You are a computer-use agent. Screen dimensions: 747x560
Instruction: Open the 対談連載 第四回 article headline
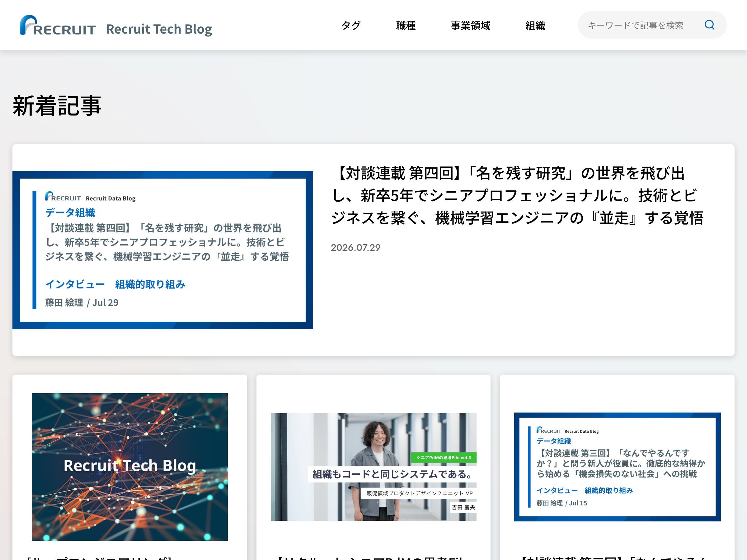click(517, 195)
